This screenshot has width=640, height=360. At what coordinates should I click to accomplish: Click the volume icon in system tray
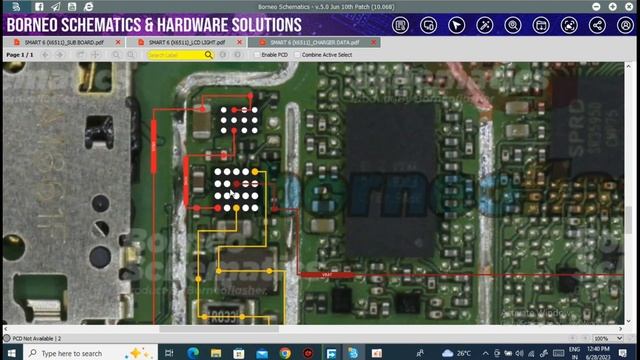(x=520, y=353)
